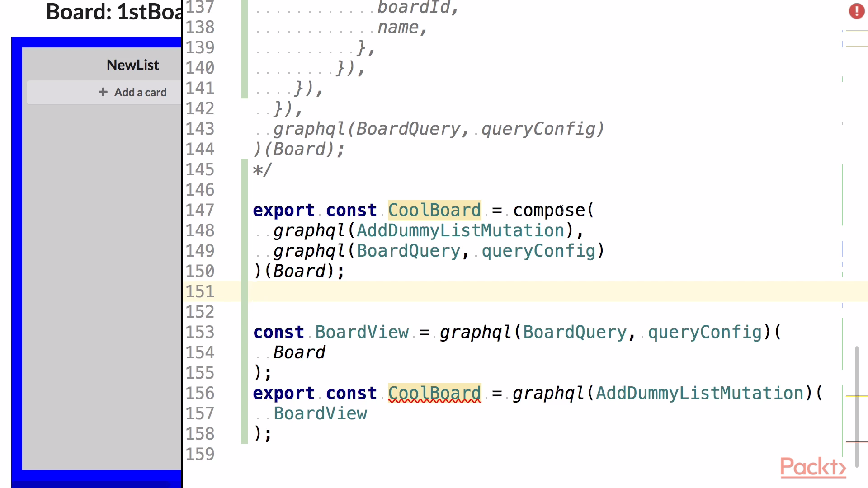Click line number 153 in the gutter
The width and height of the screenshot is (868, 488).
(200, 332)
